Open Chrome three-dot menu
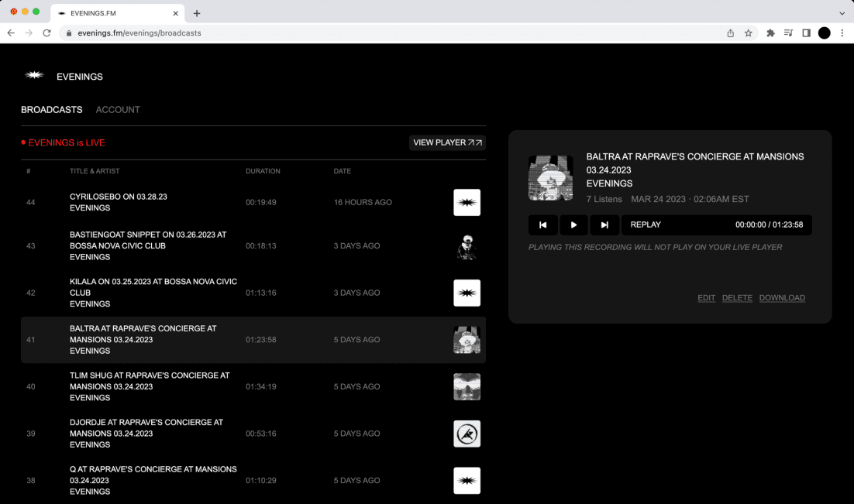Image resolution: width=854 pixels, height=504 pixels. point(842,33)
